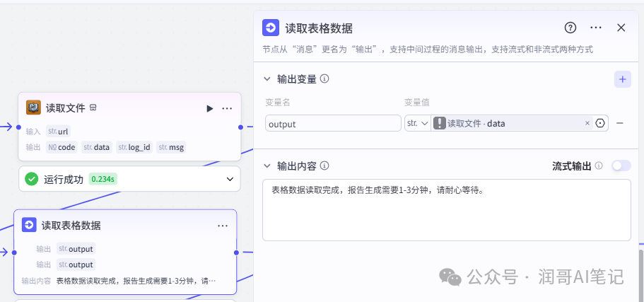This screenshot has height=302, width=644.
Task: Select the msg output tag
Action: coord(171,147)
